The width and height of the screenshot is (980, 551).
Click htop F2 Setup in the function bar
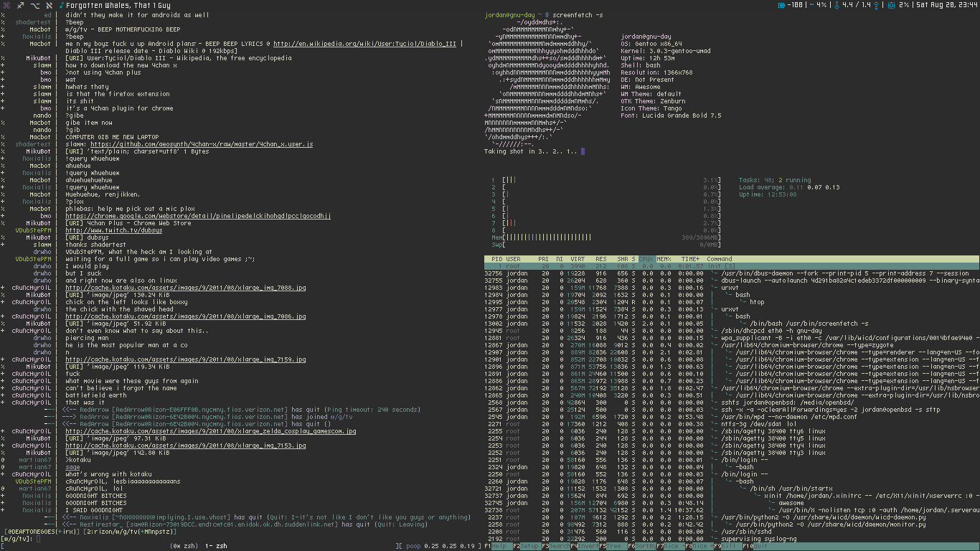click(x=527, y=546)
